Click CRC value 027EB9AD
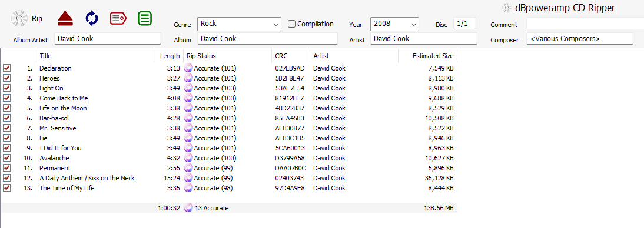Screen dimensions: 644x228 point(290,68)
